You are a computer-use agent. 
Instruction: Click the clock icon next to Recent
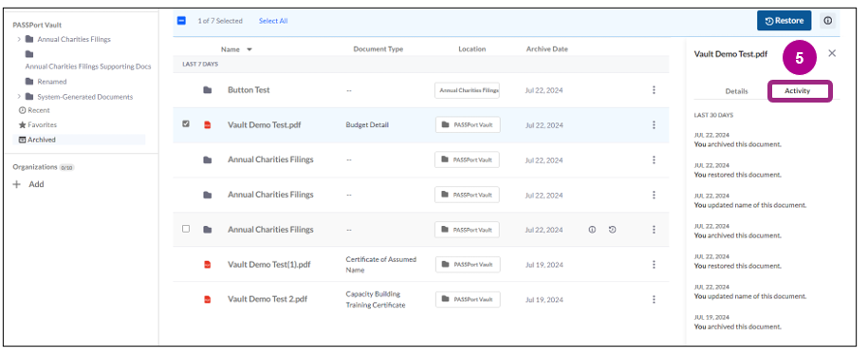click(x=22, y=110)
